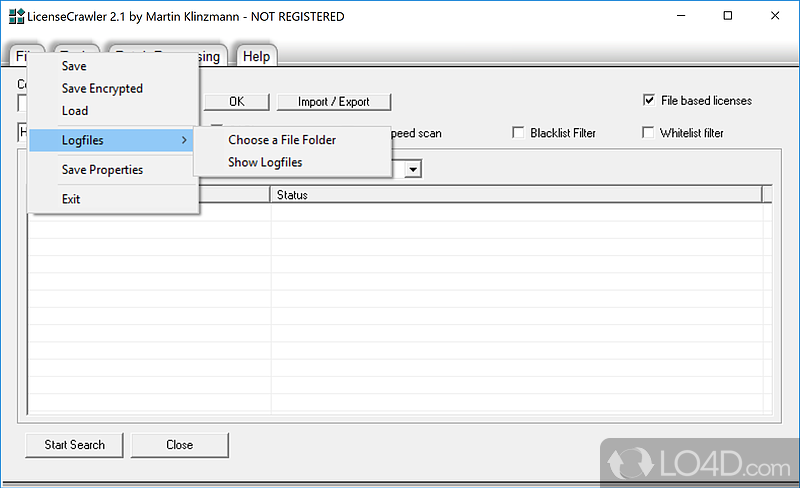Click the LicenseCrawler app icon in title bar
Screen dimensions: 800x488
pyautogui.click(x=16, y=16)
